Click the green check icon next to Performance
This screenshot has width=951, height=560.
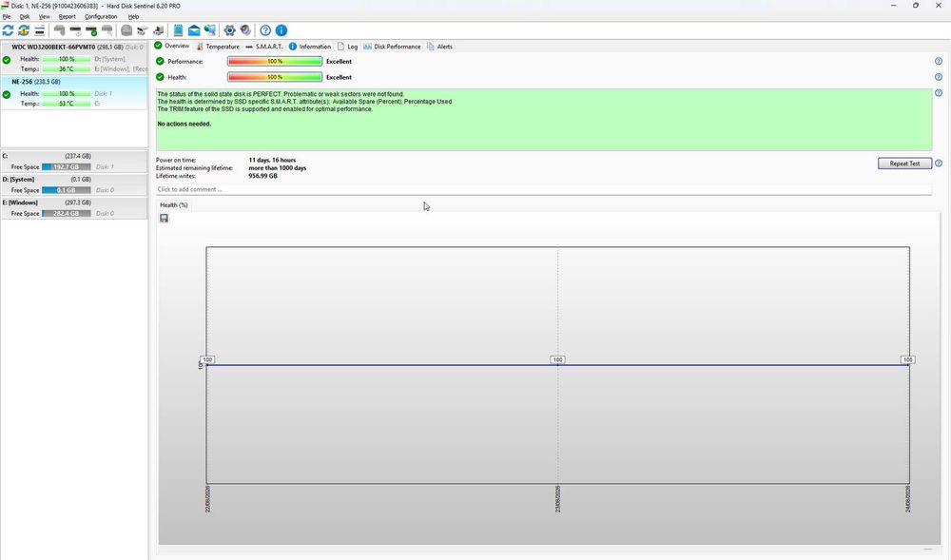click(x=160, y=61)
